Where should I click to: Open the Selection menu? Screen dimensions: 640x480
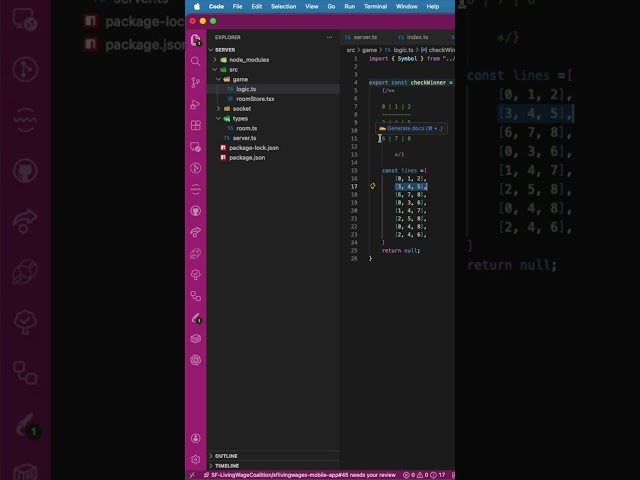[x=284, y=7]
